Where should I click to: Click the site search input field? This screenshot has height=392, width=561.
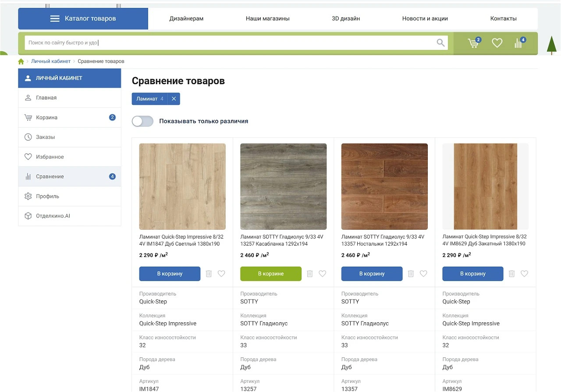(228, 43)
